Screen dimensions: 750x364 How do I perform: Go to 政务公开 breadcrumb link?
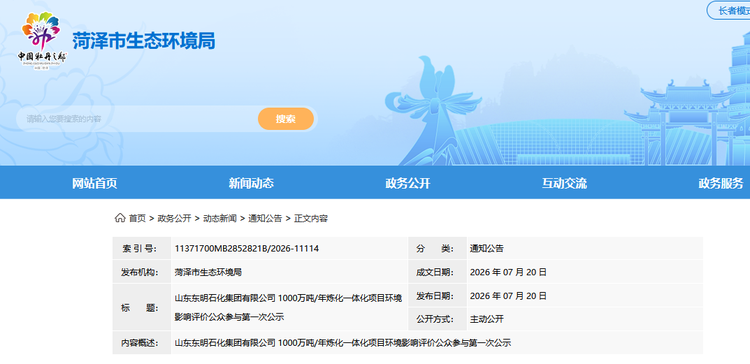[174, 219]
